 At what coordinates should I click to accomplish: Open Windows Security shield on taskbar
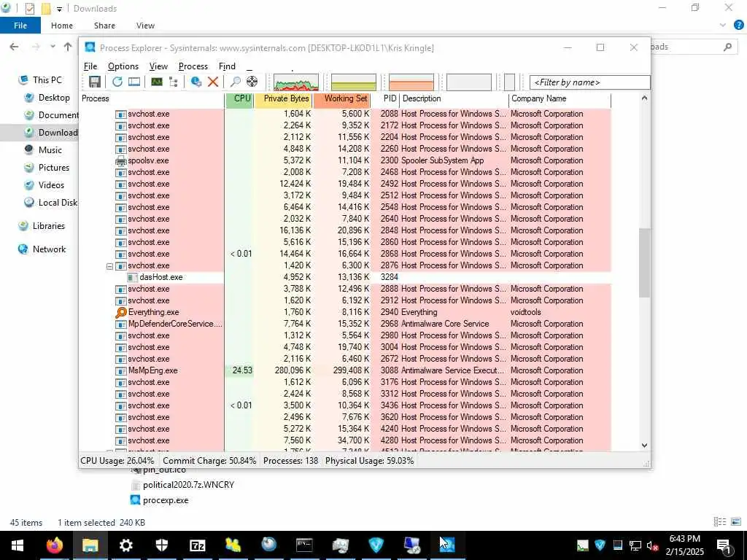tap(161, 545)
